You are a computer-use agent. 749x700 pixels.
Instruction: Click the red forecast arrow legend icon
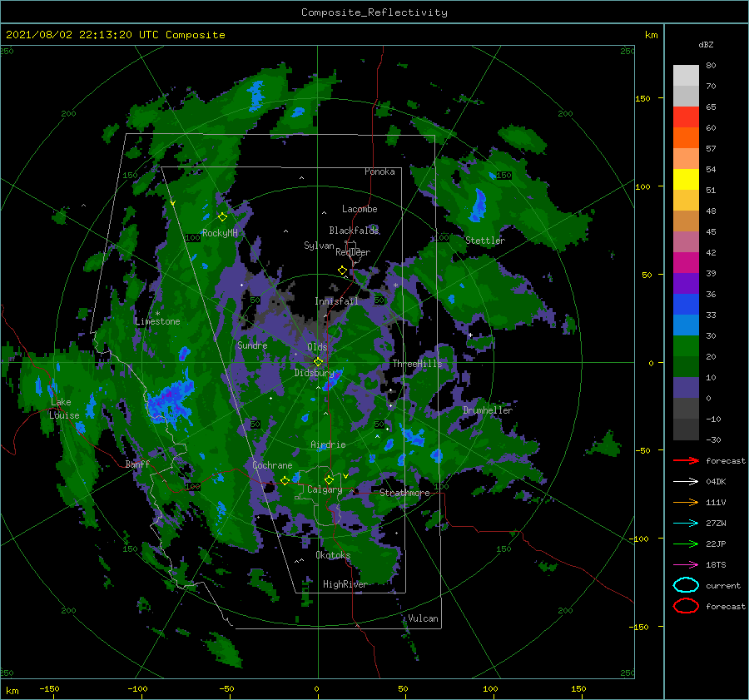click(686, 460)
